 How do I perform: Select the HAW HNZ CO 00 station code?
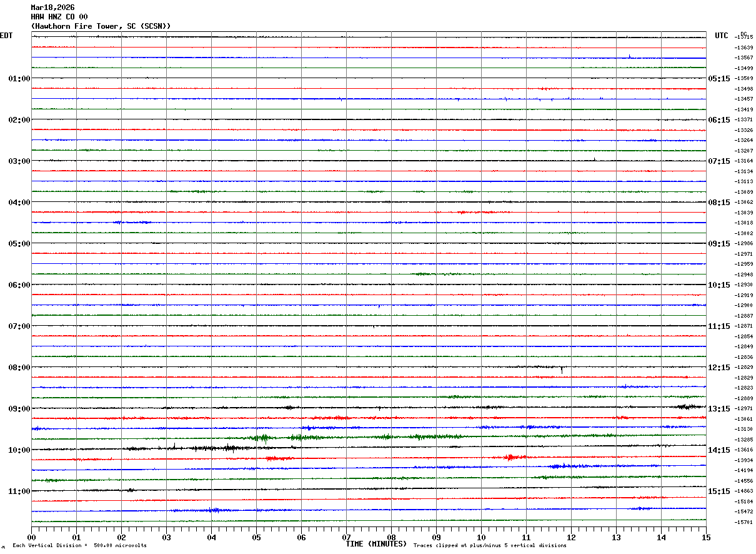[x=59, y=17]
